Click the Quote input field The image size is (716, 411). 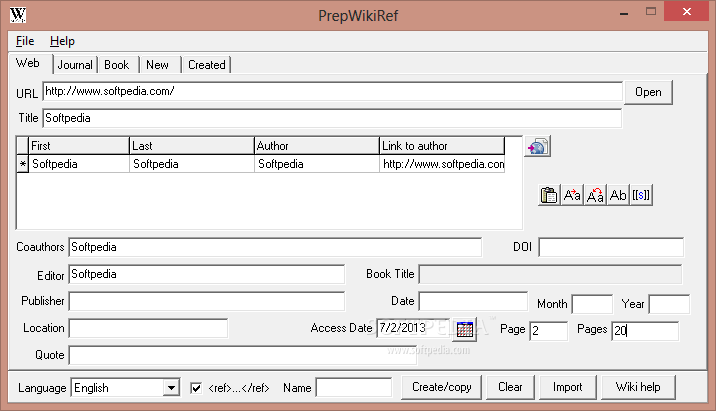tap(243, 355)
